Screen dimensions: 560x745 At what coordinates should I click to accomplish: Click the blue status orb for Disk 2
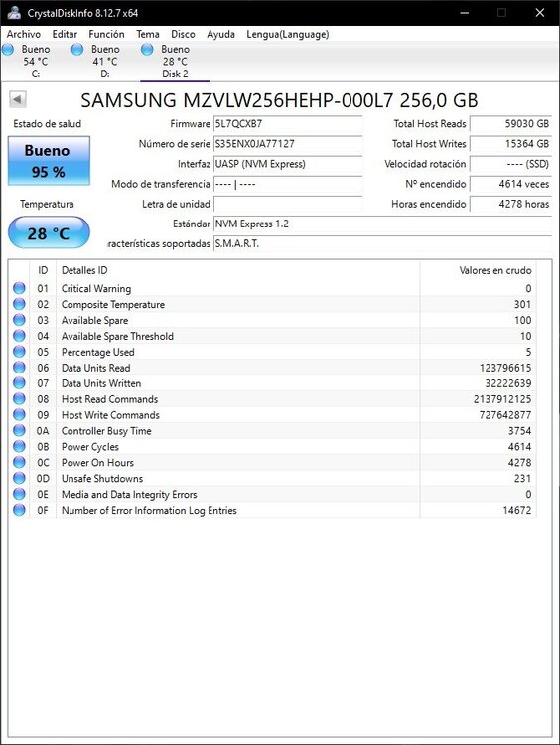coord(147,49)
